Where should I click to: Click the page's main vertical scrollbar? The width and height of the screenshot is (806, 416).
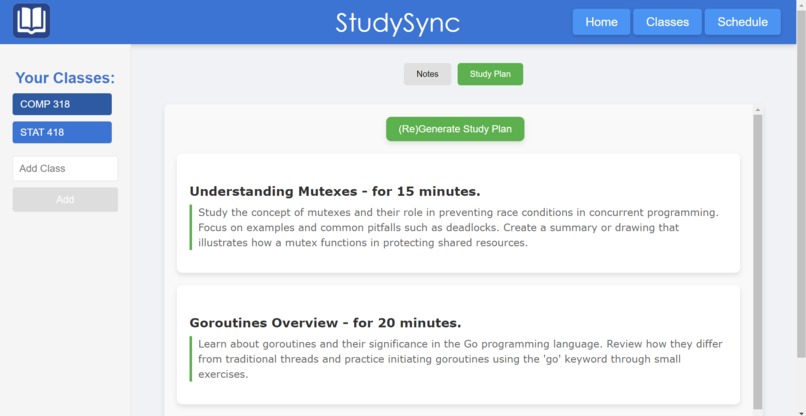click(801, 185)
